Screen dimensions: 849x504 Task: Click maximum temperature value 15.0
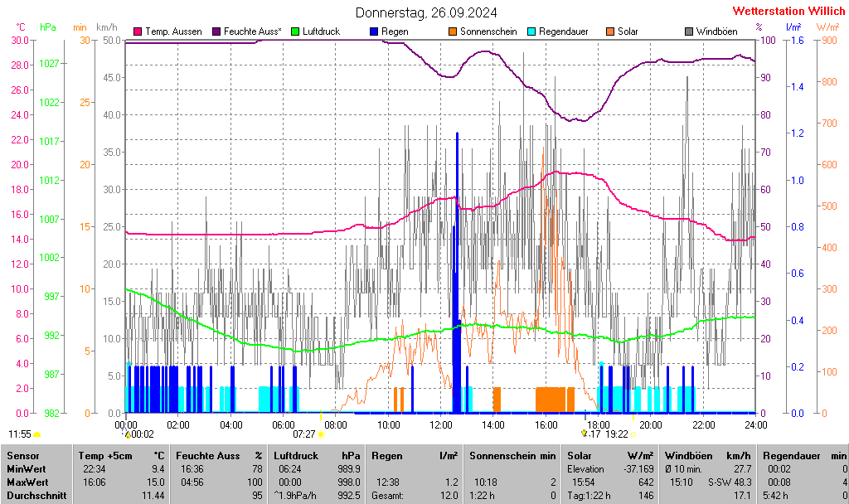click(x=155, y=482)
